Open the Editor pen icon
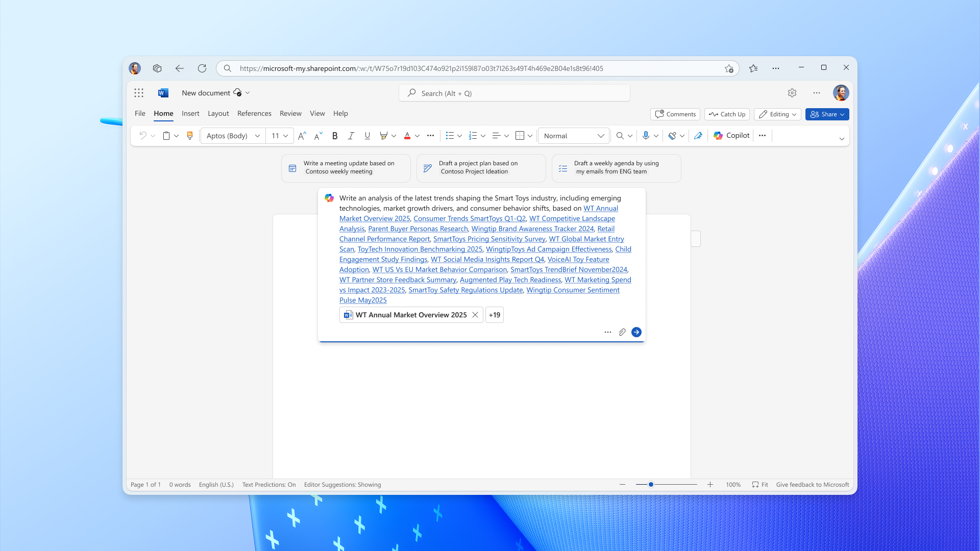 tap(698, 136)
